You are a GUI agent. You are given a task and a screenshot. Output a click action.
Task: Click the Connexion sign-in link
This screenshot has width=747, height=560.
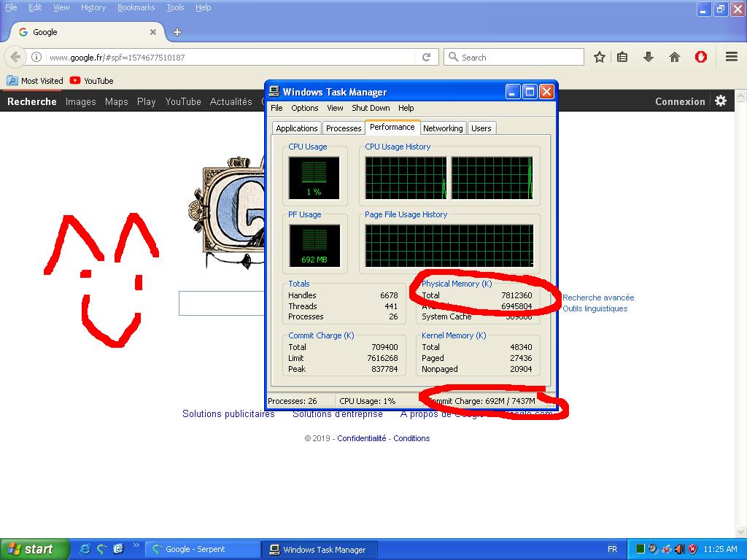pos(680,101)
